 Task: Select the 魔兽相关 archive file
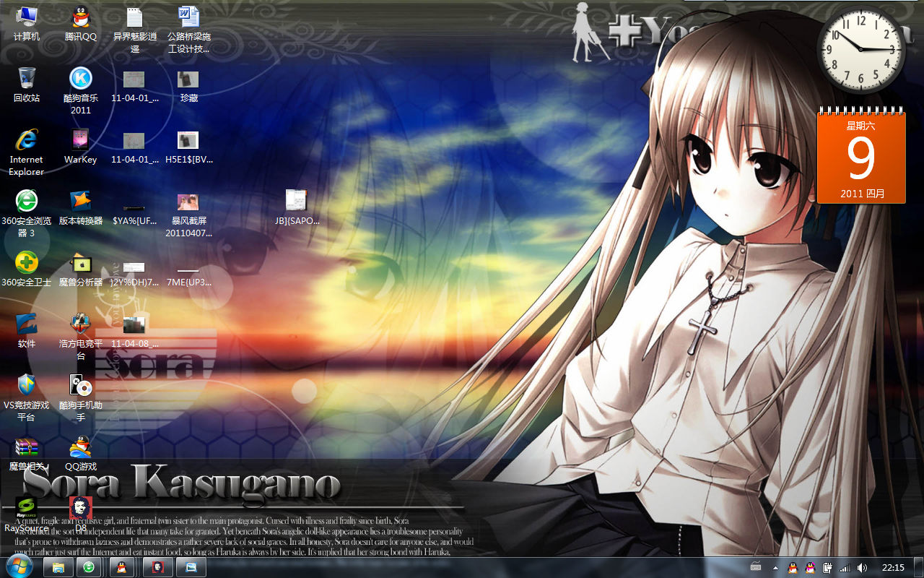point(27,454)
